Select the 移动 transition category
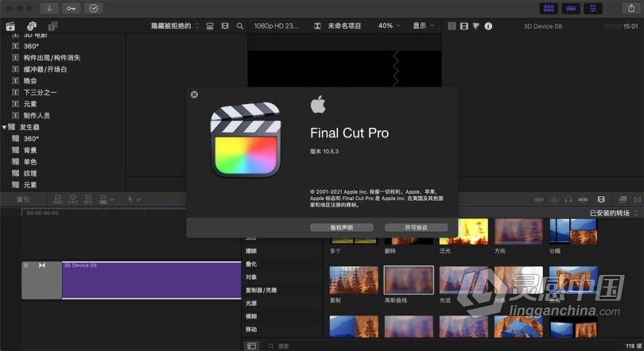644x351 pixels. pos(251,330)
